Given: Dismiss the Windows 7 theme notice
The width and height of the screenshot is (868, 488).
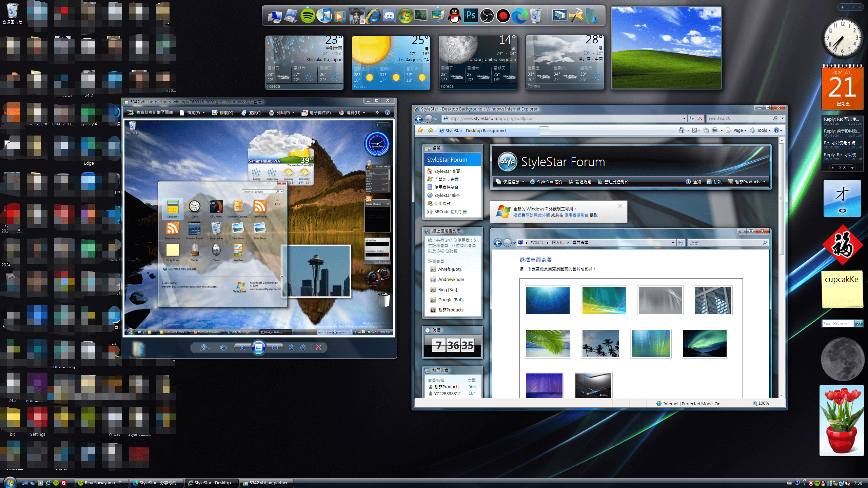Looking at the screenshot, I should coord(620,206).
